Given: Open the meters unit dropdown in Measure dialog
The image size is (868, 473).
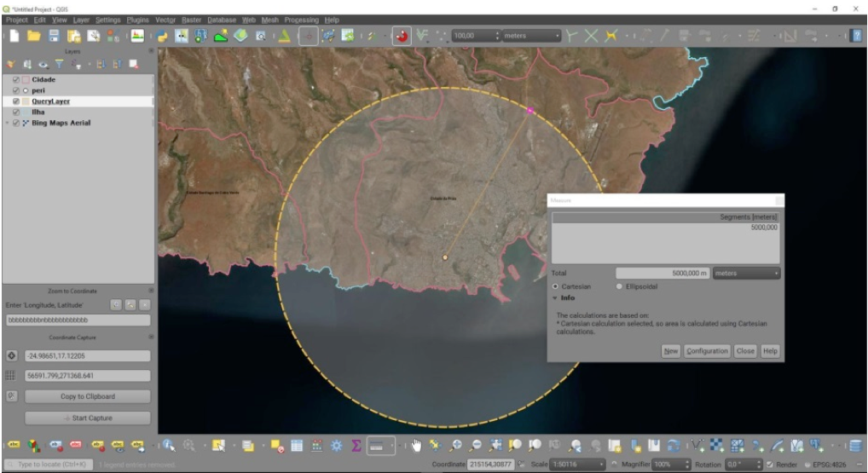Looking at the screenshot, I should click(x=747, y=274).
